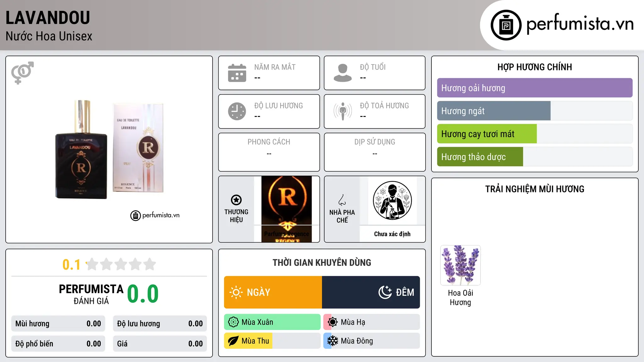The width and height of the screenshot is (644, 362).
Task: Select the Hương thảo dược accord bar
Action: [535, 157]
